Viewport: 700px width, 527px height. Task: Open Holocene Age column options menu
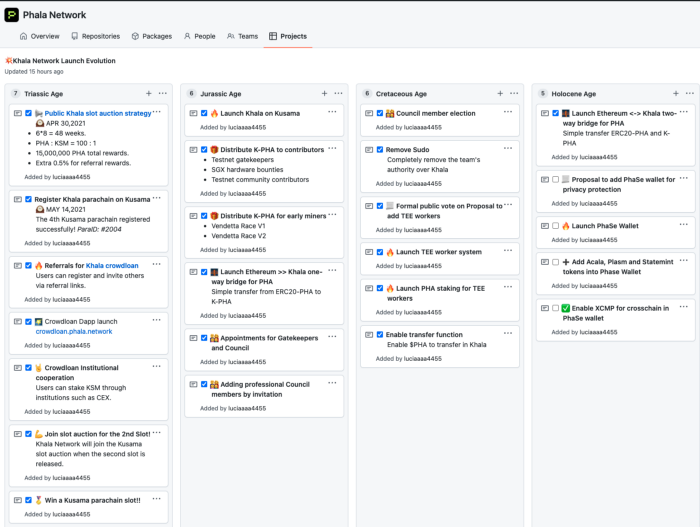tap(690, 93)
